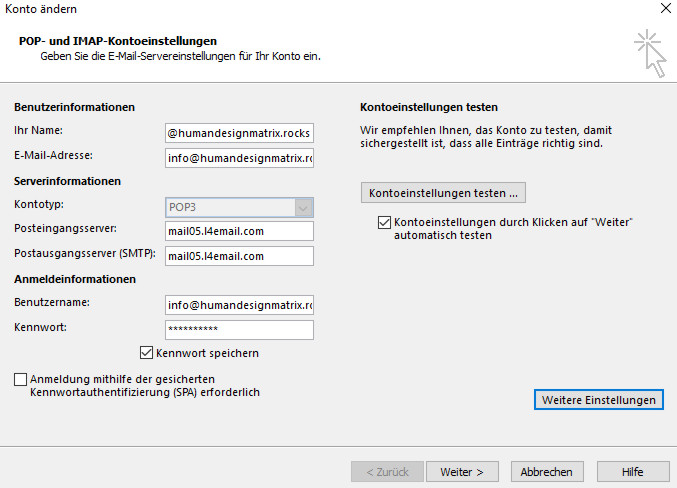Click the E-Mail-Adresse input field
This screenshot has height=488, width=677.
pyautogui.click(x=239, y=157)
